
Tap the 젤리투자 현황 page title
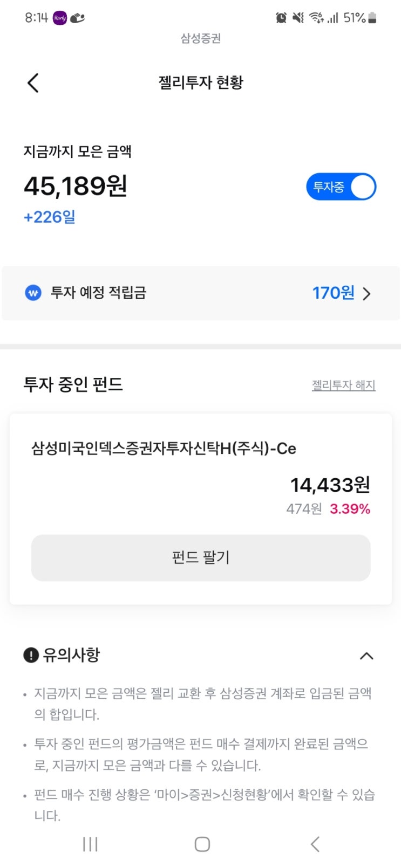201,82
